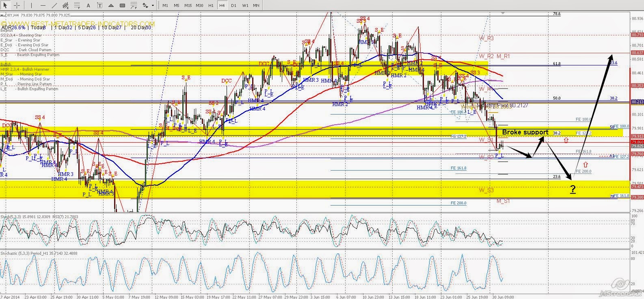The height and width of the screenshot is (299, 644).
Task: Click the toolbar drag handle before M1
Action: pos(158,5)
